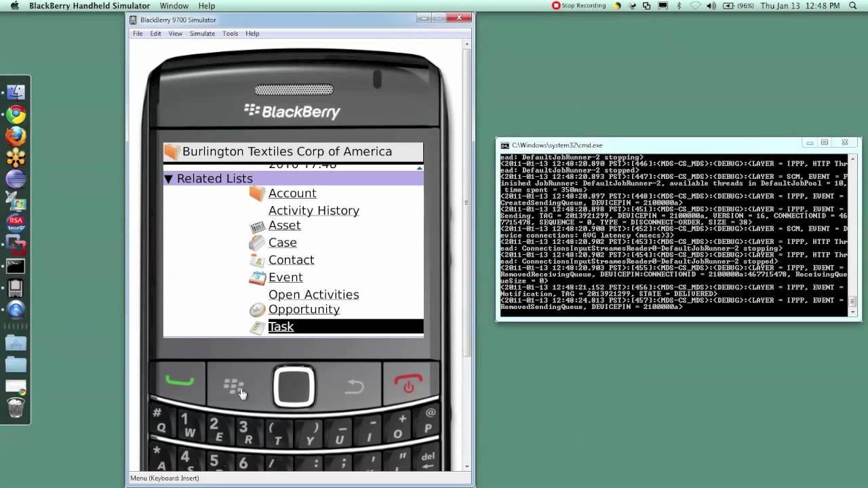Tap the green call key on the BlackBerry
The width and height of the screenshot is (868, 488).
pyautogui.click(x=179, y=383)
